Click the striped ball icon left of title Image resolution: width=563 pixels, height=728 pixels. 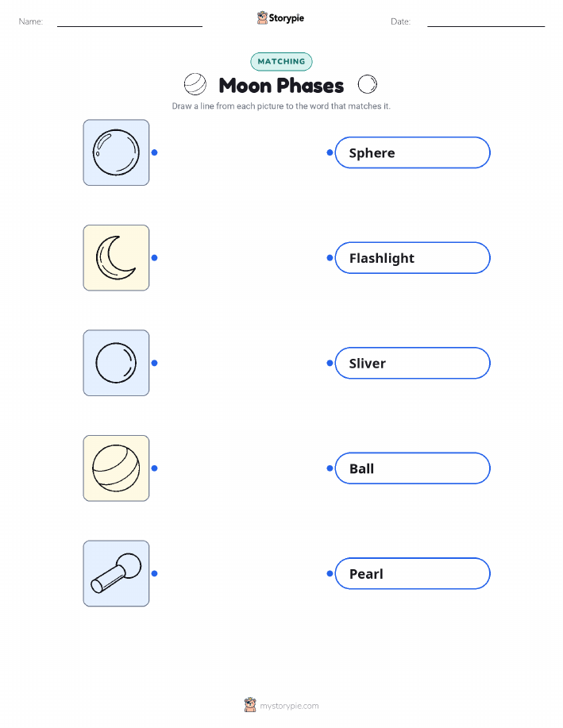195,84
